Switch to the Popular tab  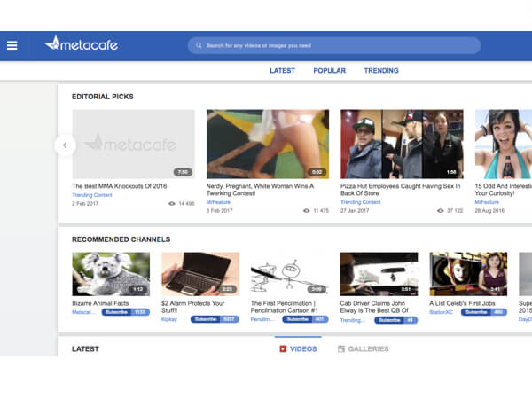pos(329,71)
